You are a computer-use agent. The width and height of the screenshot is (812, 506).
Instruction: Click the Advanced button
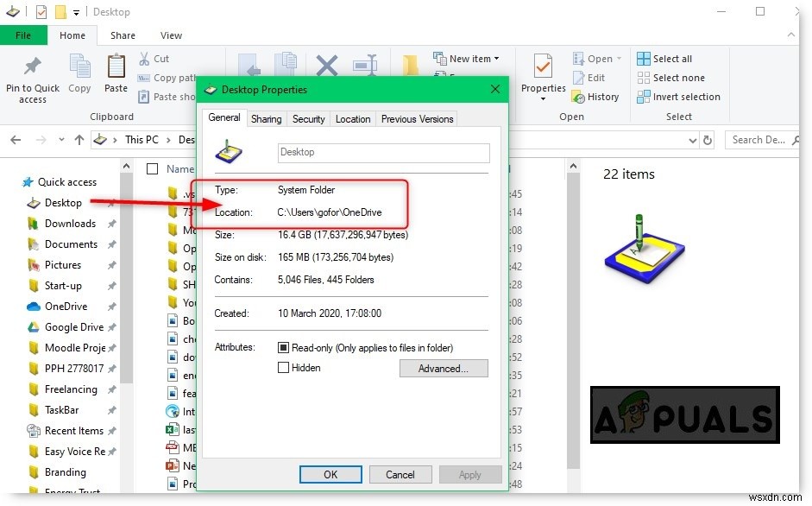pyautogui.click(x=444, y=368)
